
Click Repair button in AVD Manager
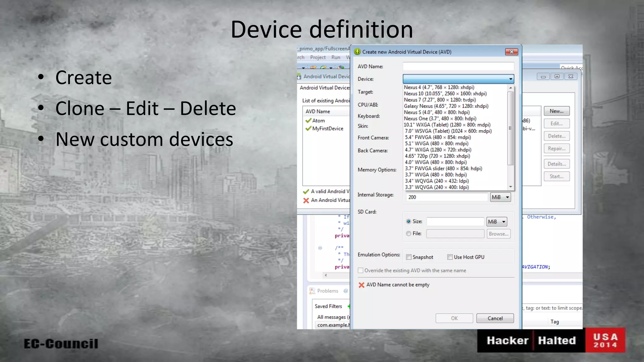557,149
